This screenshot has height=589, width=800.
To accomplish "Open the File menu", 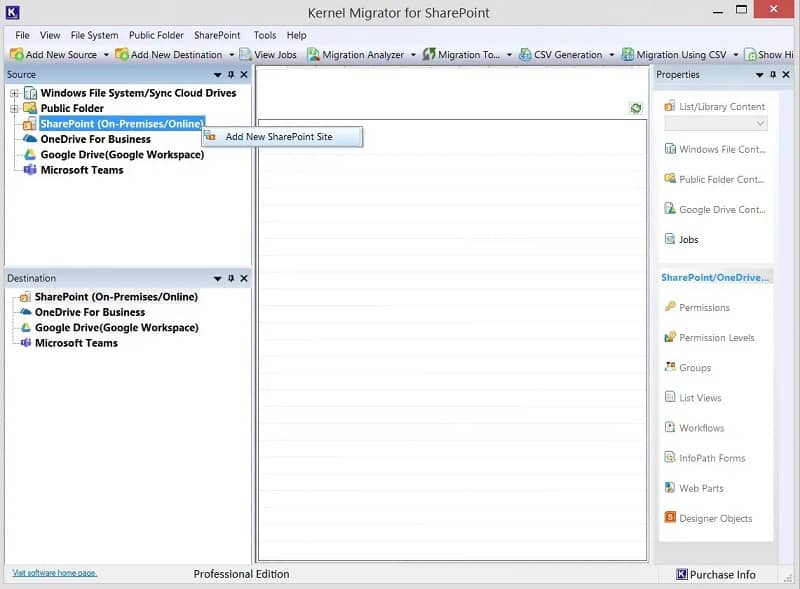I will point(22,35).
